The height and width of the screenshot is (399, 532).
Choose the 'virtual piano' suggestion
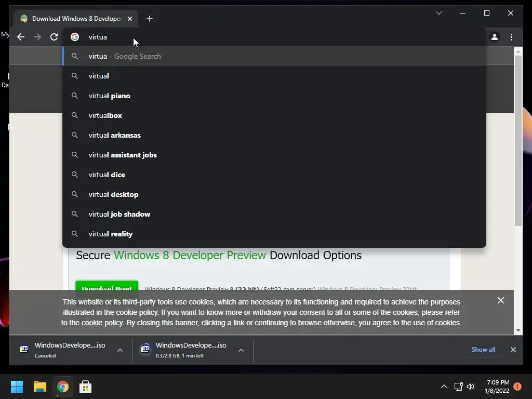(x=274, y=96)
